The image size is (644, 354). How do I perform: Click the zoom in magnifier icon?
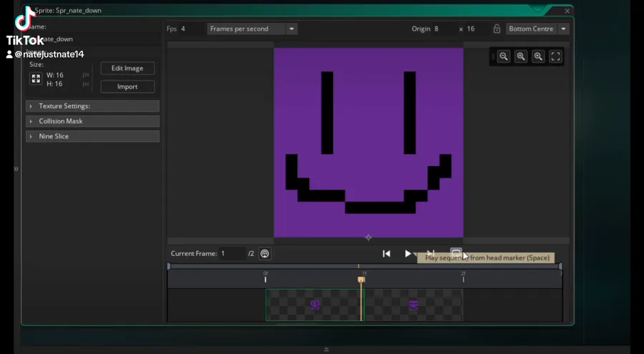point(538,56)
